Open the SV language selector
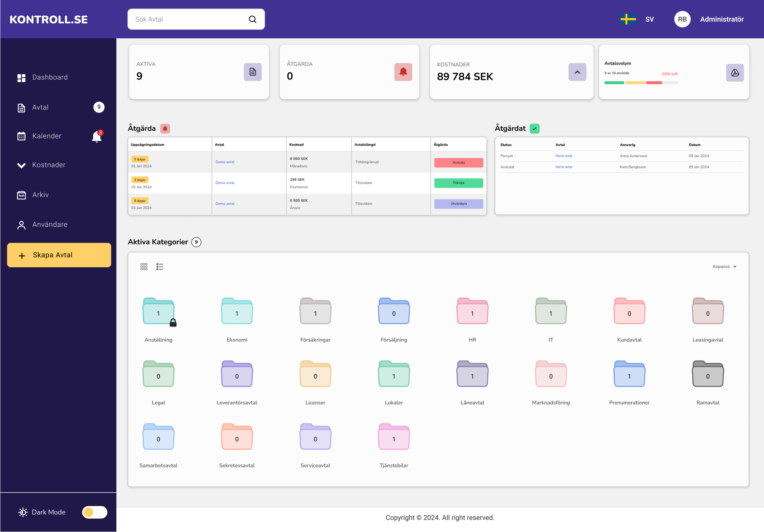764x532 pixels. [649, 19]
